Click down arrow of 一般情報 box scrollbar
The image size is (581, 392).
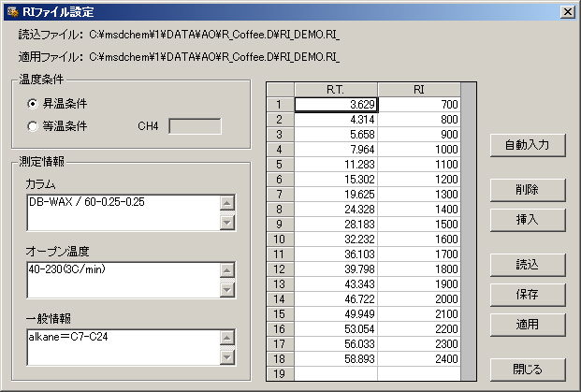tap(227, 357)
